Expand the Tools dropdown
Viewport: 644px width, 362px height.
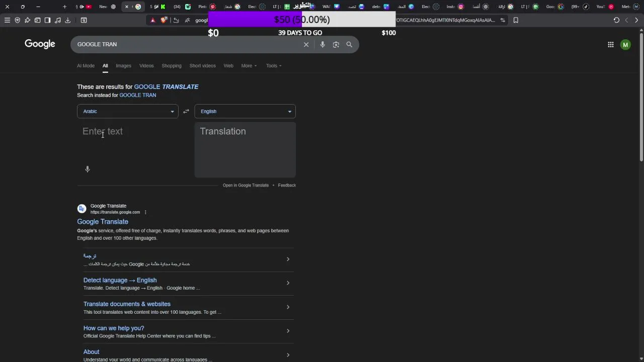tap(274, 65)
